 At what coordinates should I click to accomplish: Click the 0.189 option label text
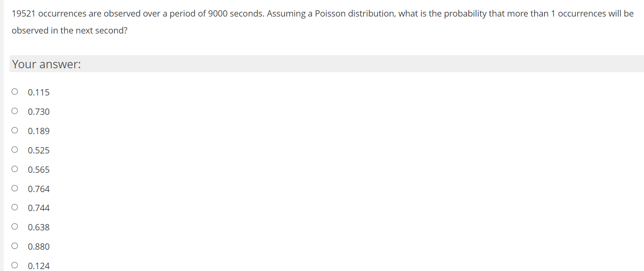point(39,131)
